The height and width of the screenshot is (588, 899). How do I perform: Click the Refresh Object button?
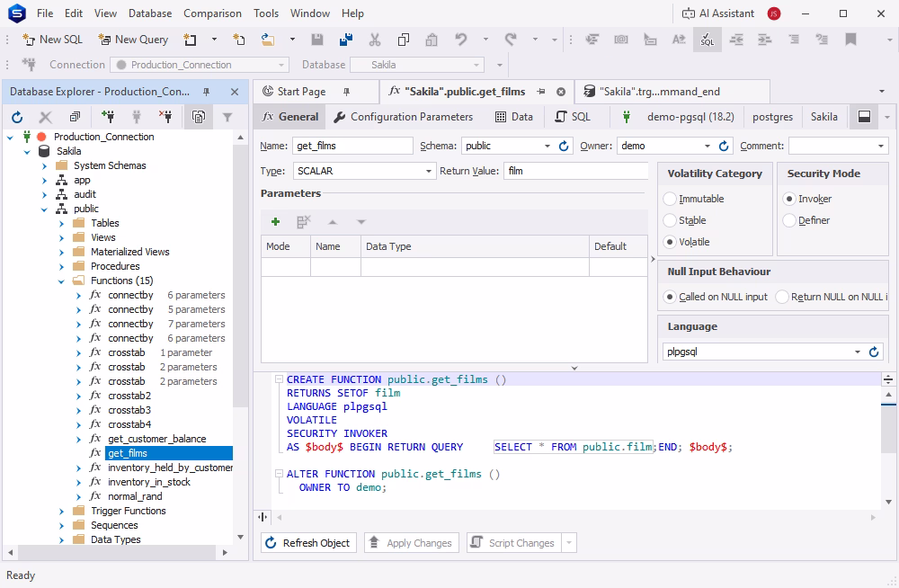click(308, 543)
